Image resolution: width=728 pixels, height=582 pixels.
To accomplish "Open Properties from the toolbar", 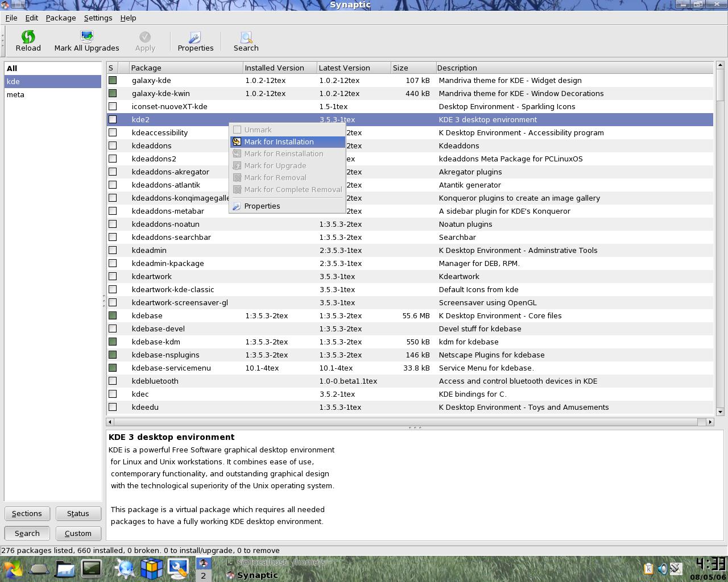I will [x=195, y=41].
